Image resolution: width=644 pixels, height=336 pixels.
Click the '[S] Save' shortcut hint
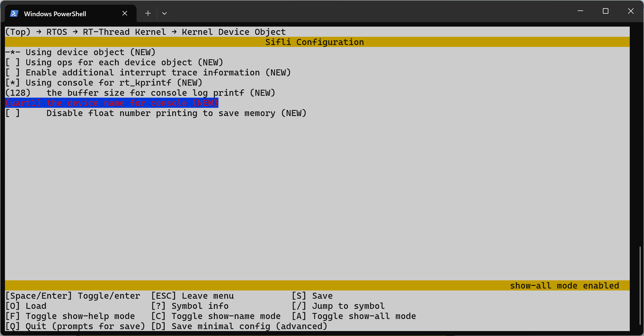pyautogui.click(x=312, y=296)
